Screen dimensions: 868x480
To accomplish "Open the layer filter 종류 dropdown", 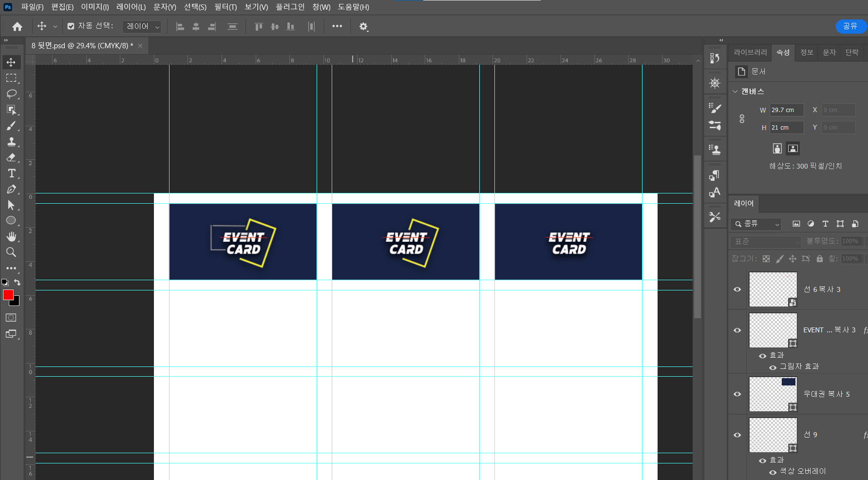I will (756, 224).
